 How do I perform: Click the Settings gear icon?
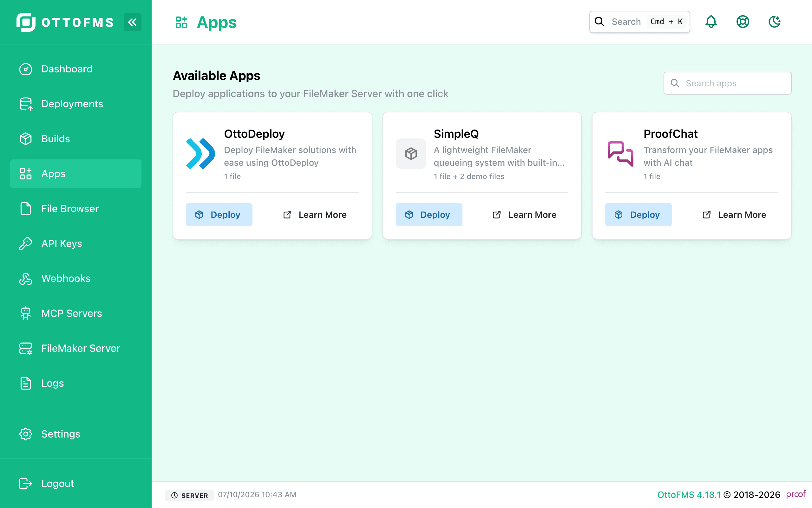(26, 434)
